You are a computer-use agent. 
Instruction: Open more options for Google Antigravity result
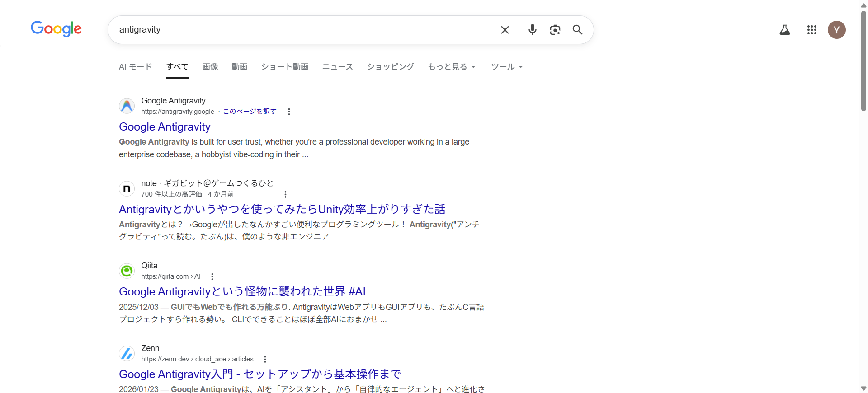pos(289,112)
